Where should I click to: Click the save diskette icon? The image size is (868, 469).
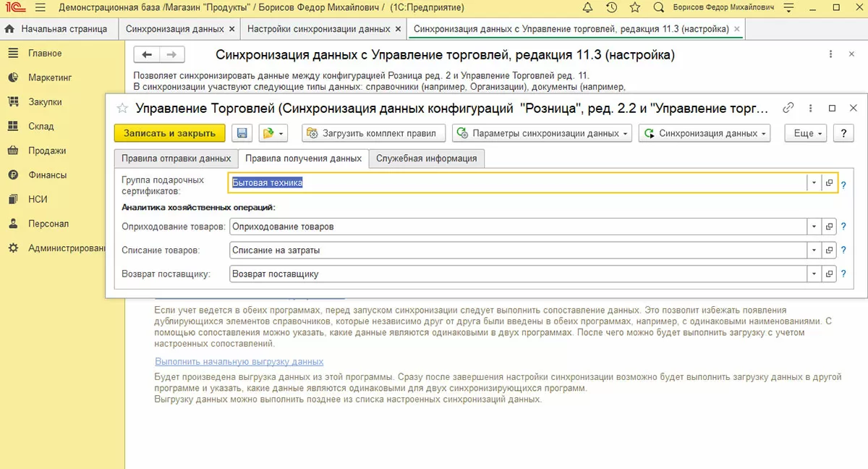pos(242,133)
